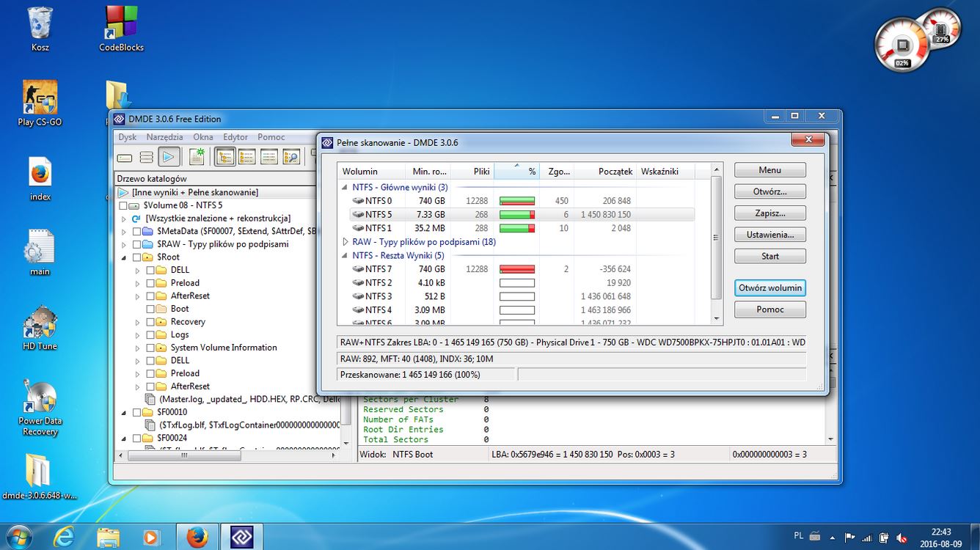
Task: Collapse the $Root tree node
Action: pyautogui.click(x=123, y=257)
